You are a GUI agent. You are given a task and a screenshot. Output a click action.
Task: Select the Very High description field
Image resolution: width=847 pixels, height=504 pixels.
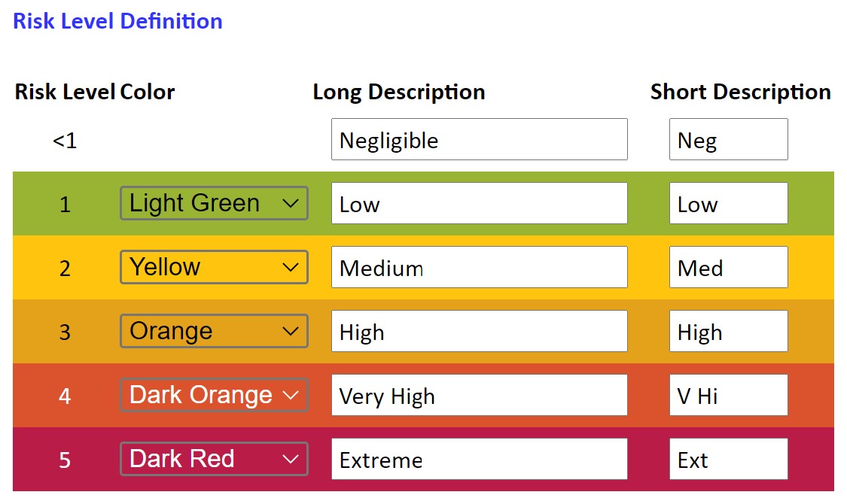479,395
